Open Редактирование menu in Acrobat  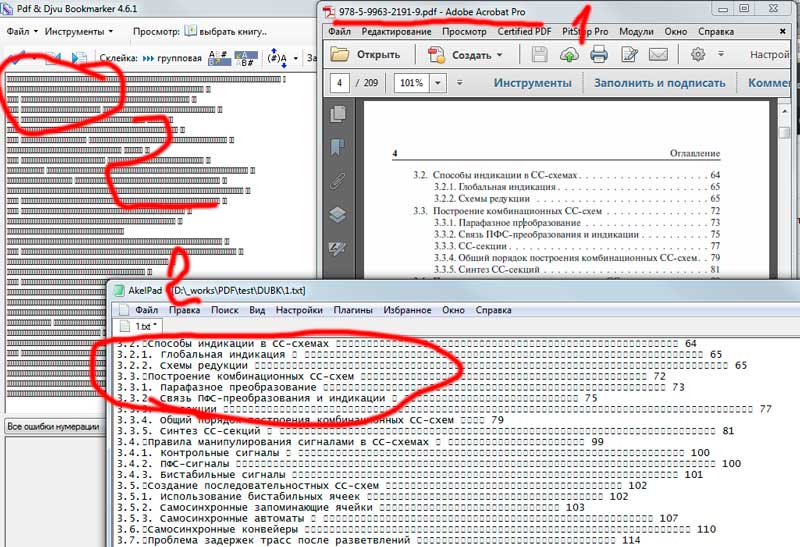click(x=396, y=32)
